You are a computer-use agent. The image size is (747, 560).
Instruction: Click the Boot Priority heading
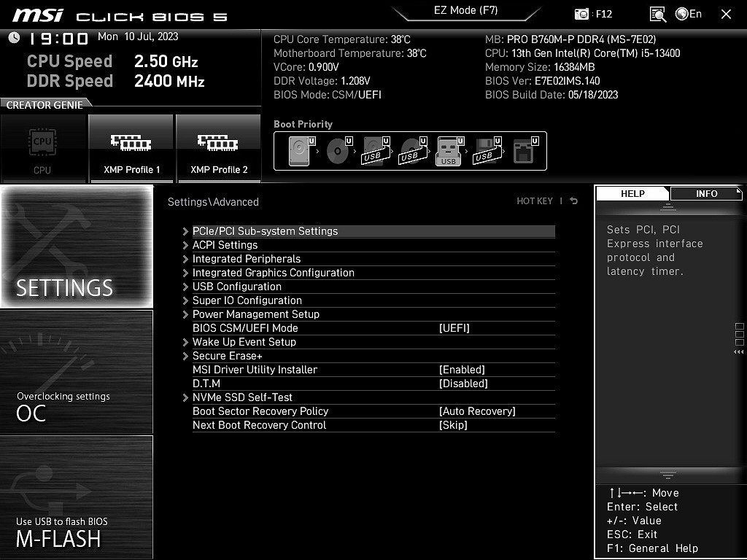[x=303, y=124]
